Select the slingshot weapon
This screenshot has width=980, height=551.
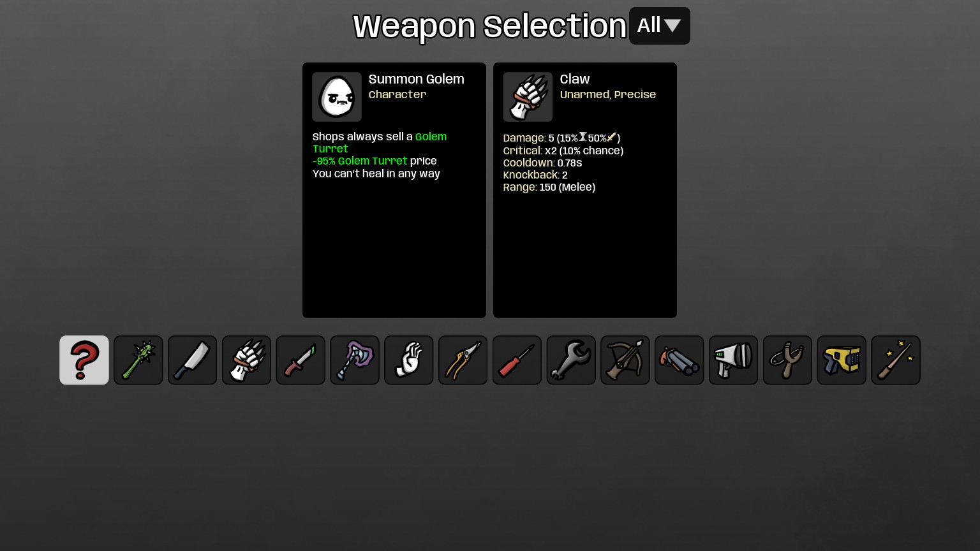point(787,360)
